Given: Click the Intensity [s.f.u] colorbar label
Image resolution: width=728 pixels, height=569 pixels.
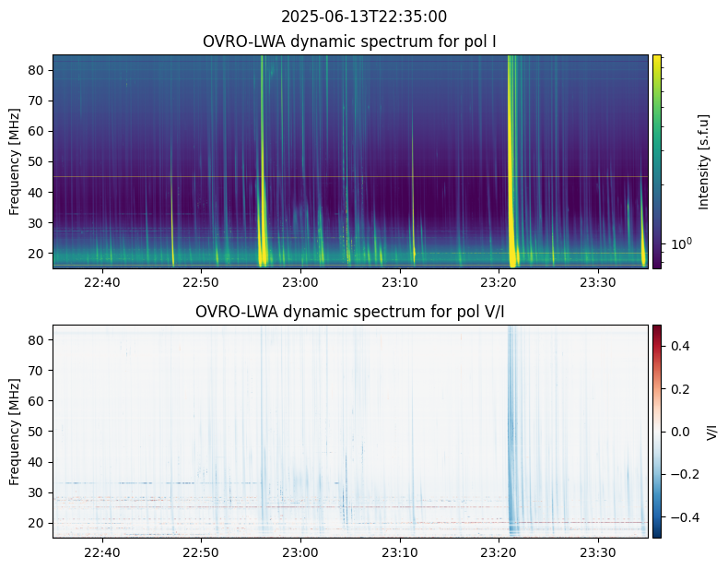Looking at the screenshot, I should pyautogui.click(x=704, y=161).
